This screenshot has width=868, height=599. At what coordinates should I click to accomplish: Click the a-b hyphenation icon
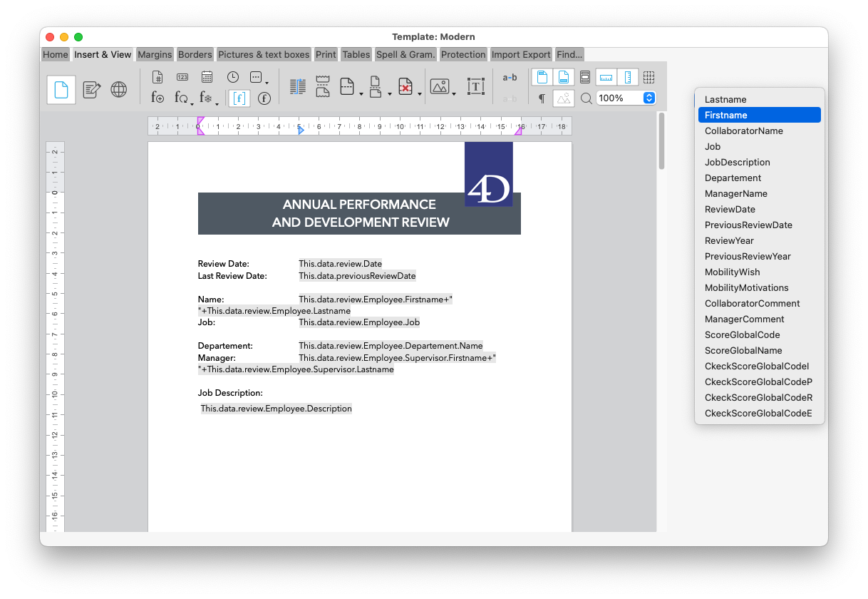(510, 77)
